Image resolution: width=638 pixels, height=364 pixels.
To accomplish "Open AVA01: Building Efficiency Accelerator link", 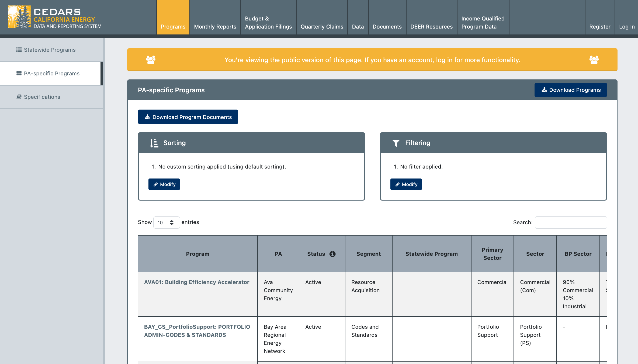I will [x=197, y=282].
